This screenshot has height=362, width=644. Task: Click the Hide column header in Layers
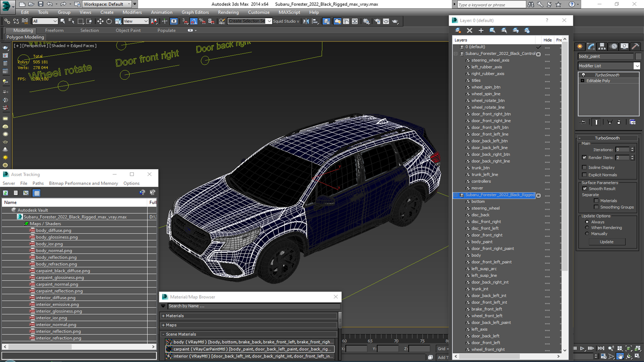(547, 40)
